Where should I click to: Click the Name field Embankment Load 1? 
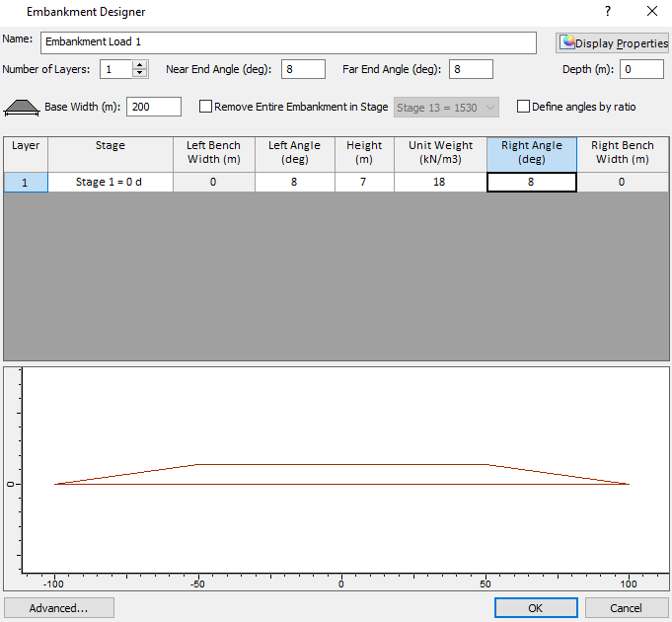point(288,42)
